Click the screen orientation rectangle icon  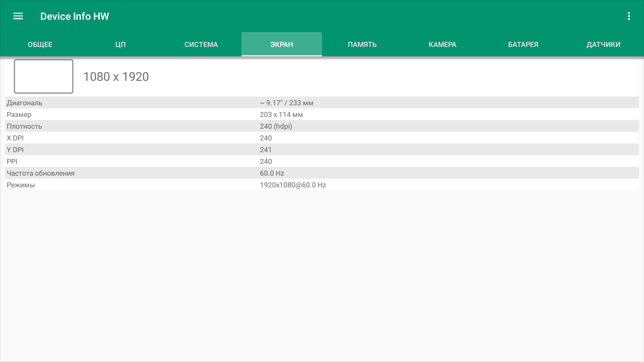pos(44,76)
